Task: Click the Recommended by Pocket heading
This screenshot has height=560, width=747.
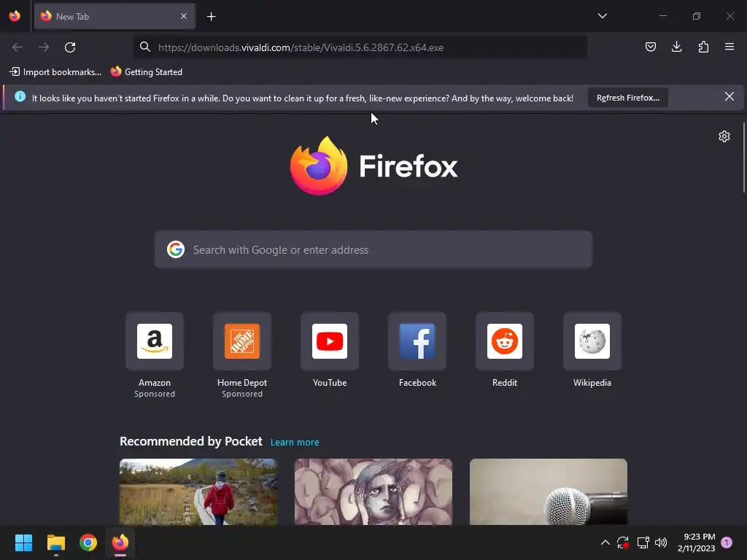Action: click(x=190, y=441)
